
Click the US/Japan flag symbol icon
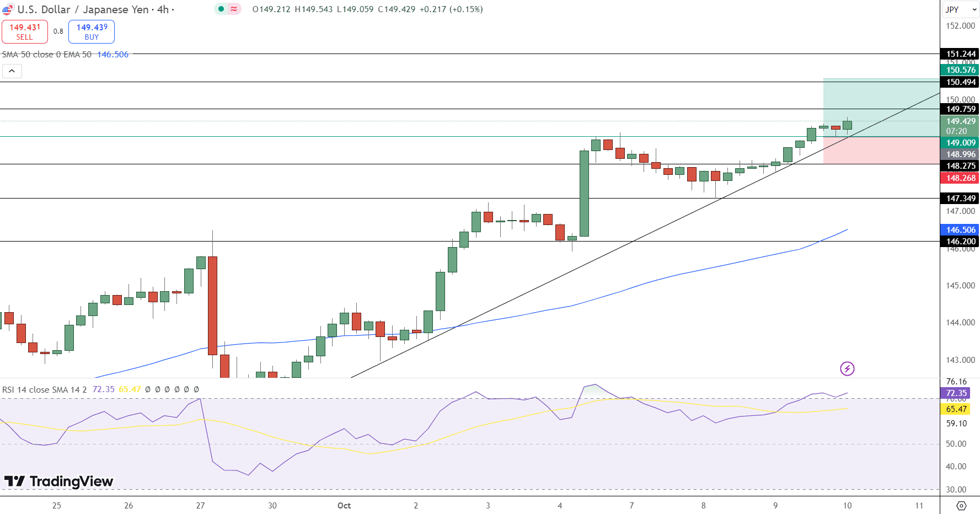(8, 9)
